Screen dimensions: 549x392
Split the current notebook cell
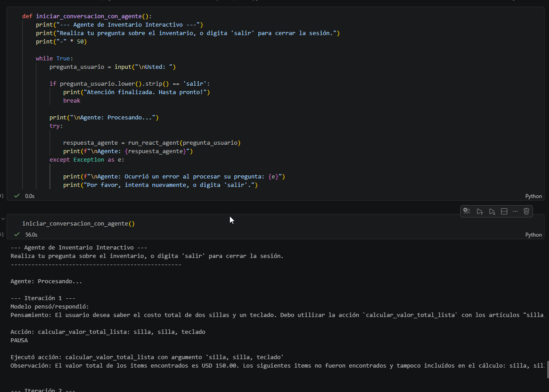pos(504,211)
